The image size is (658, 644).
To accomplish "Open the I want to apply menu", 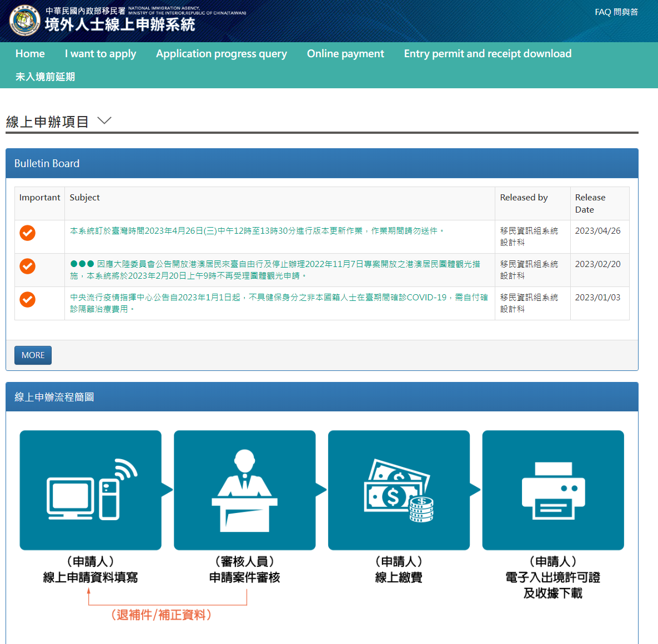I will (101, 54).
